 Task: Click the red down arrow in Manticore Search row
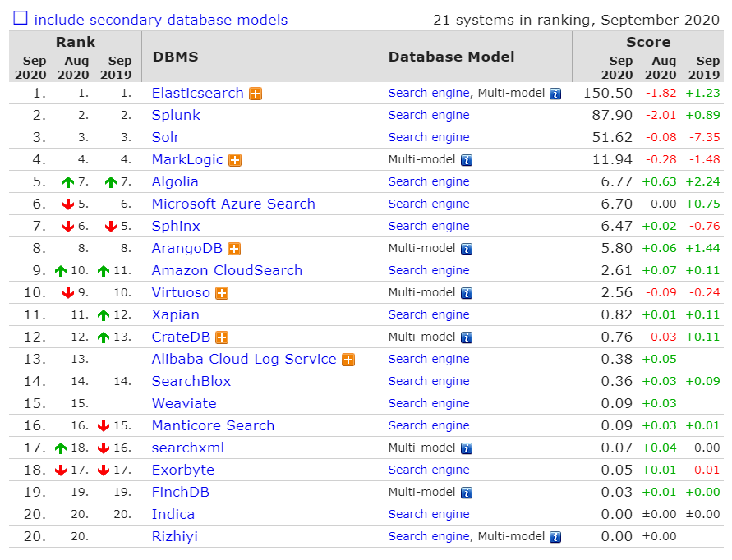pos(104,426)
